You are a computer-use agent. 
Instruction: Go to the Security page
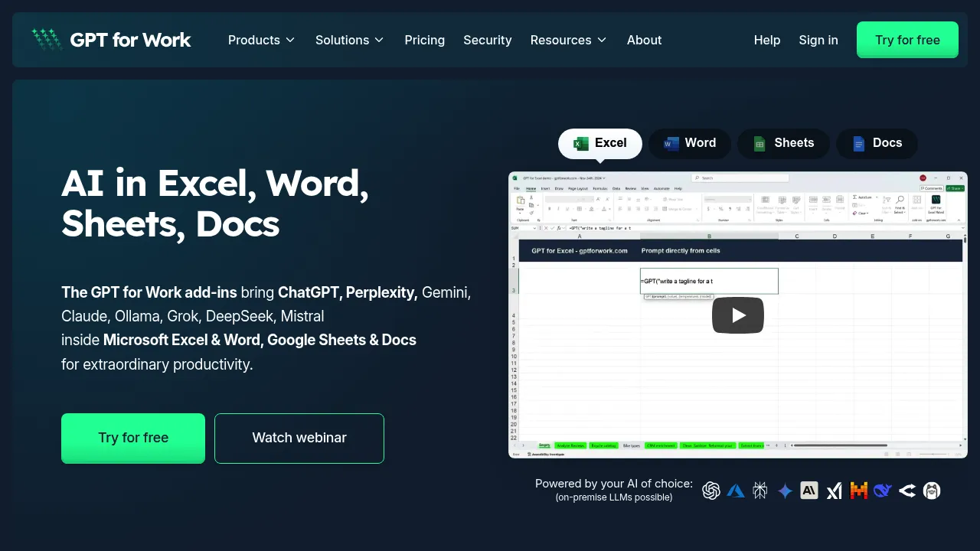pyautogui.click(x=488, y=40)
